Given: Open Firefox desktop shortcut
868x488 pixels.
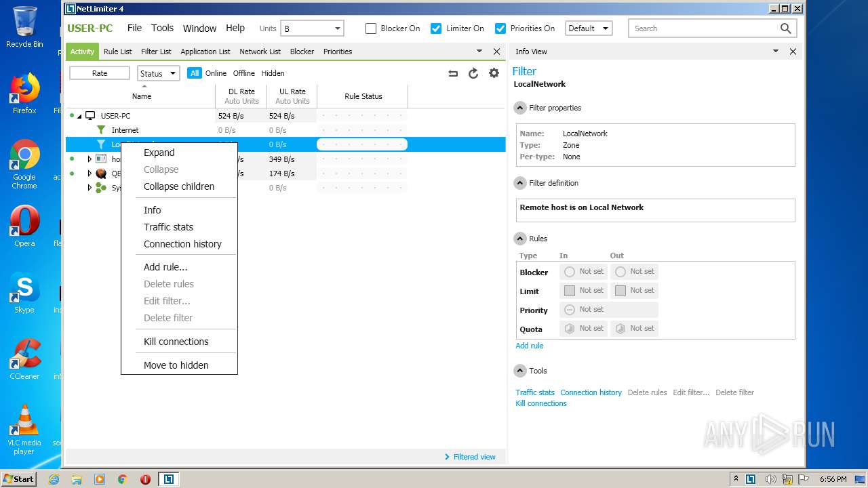Looking at the screenshot, I should [24, 94].
